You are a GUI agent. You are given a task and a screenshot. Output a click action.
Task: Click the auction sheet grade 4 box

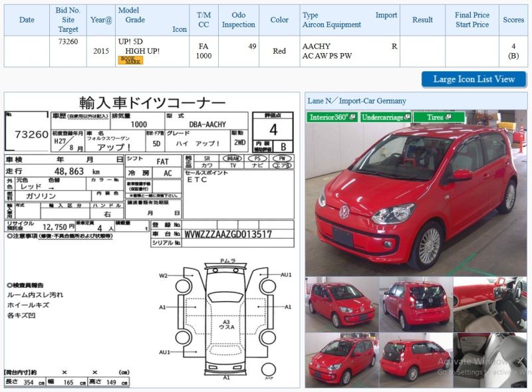click(x=273, y=130)
